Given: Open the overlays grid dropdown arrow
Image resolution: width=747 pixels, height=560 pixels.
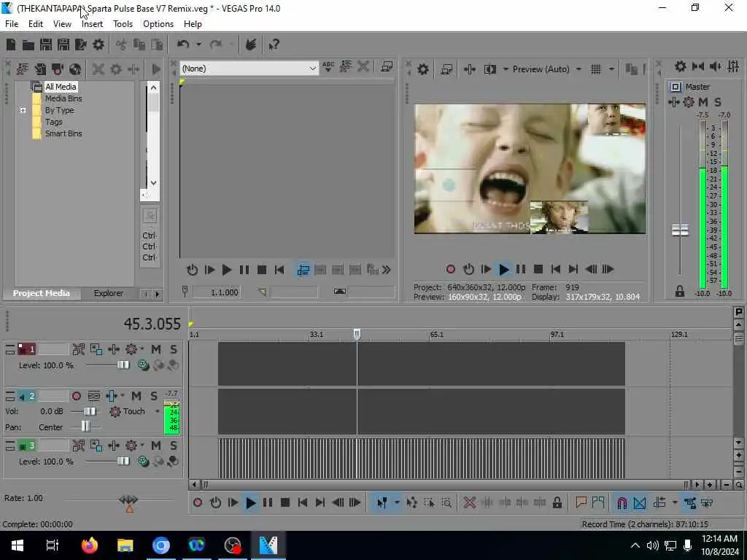Looking at the screenshot, I should point(611,69).
